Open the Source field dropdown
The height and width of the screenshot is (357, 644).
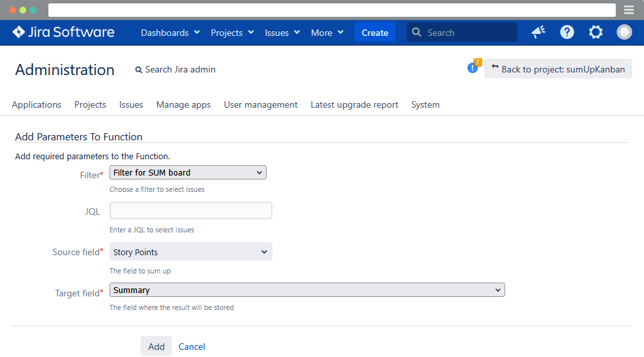190,252
